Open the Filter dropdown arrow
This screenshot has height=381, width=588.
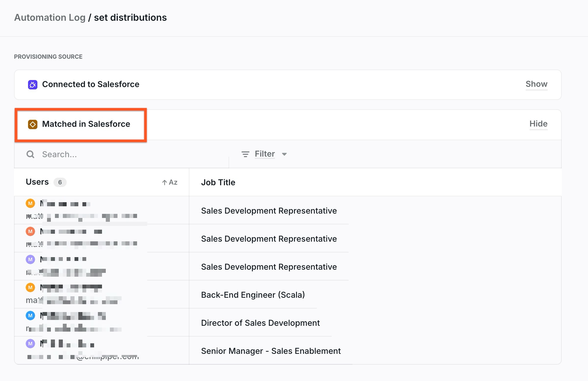284,154
